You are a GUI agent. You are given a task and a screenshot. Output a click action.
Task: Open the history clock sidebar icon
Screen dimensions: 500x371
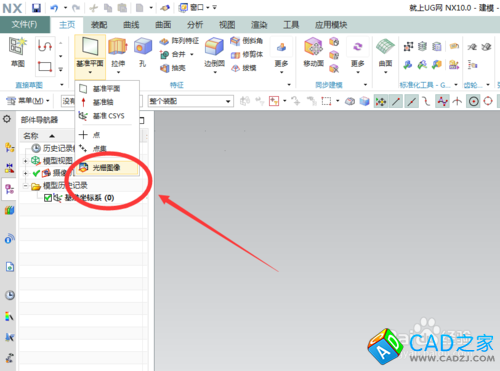click(x=10, y=295)
